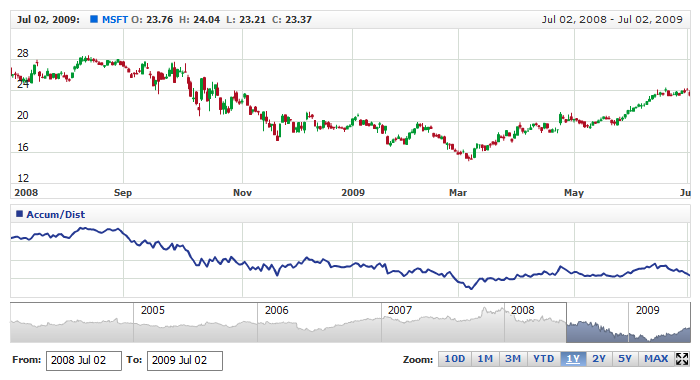Set zoom to 1M
This screenshot has height=380, width=700.
[485, 359]
